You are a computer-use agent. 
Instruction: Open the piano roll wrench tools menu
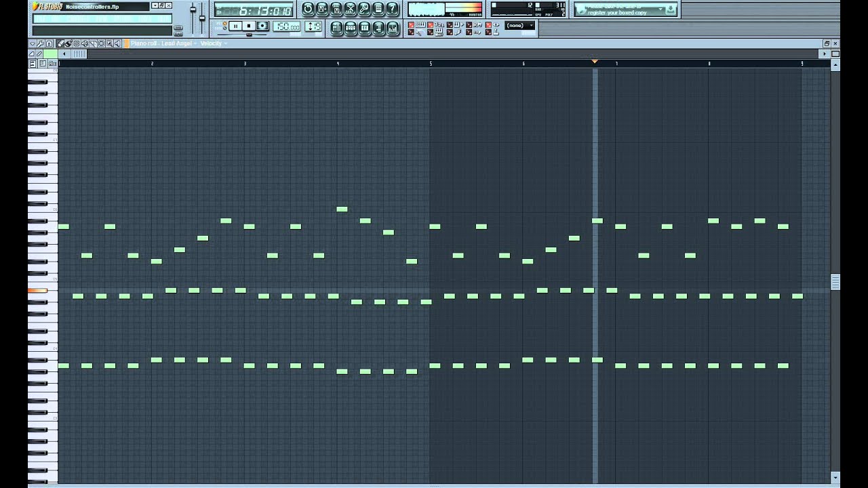(41, 43)
